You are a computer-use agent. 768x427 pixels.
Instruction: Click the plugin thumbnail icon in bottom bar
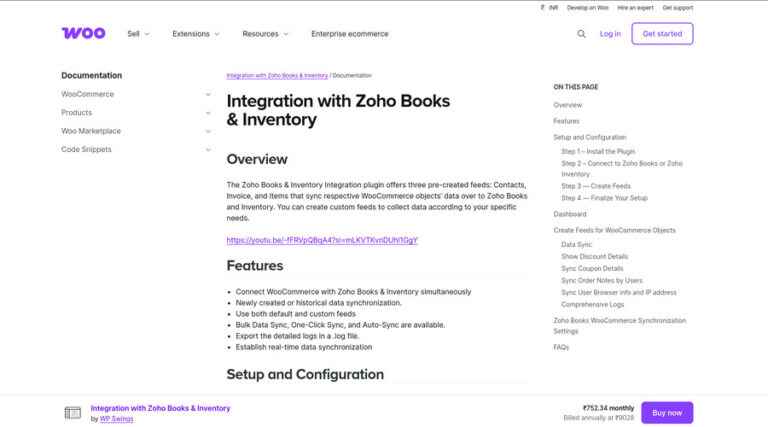click(x=72, y=413)
